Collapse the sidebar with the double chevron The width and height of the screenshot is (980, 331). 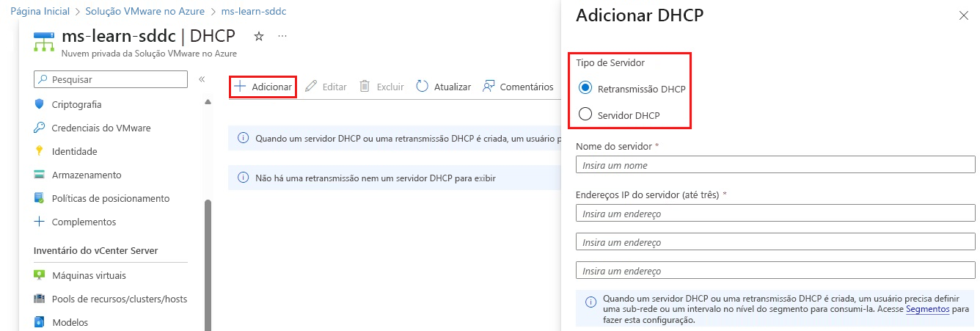[201, 79]
